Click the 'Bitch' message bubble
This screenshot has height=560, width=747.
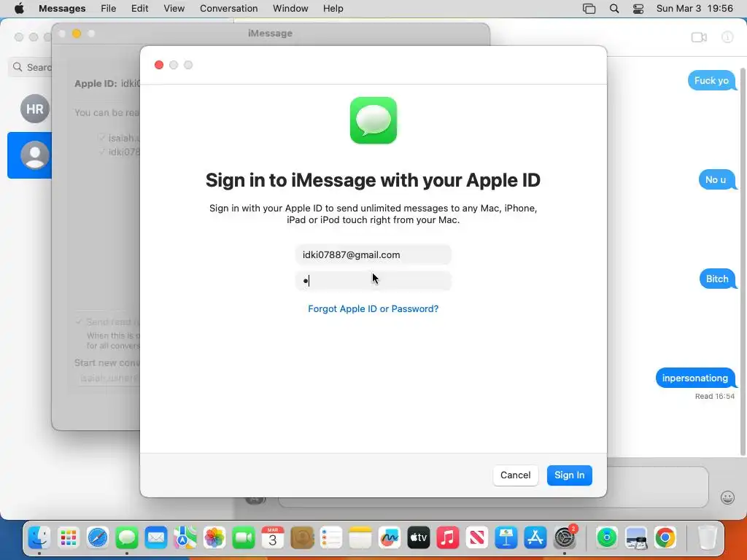pyautogui.click(x=718, y=279)
